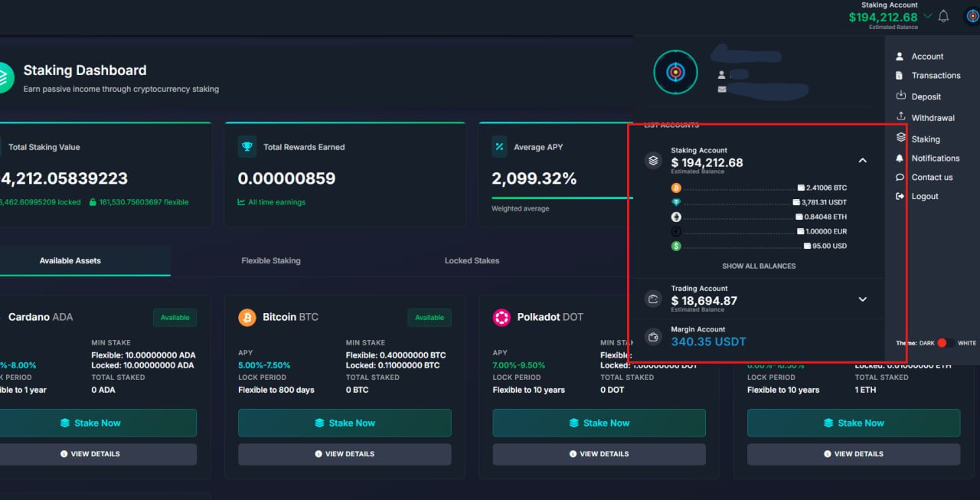Switch to the Flexible Staking tab
980x500 pixels.
pos(271,260)
